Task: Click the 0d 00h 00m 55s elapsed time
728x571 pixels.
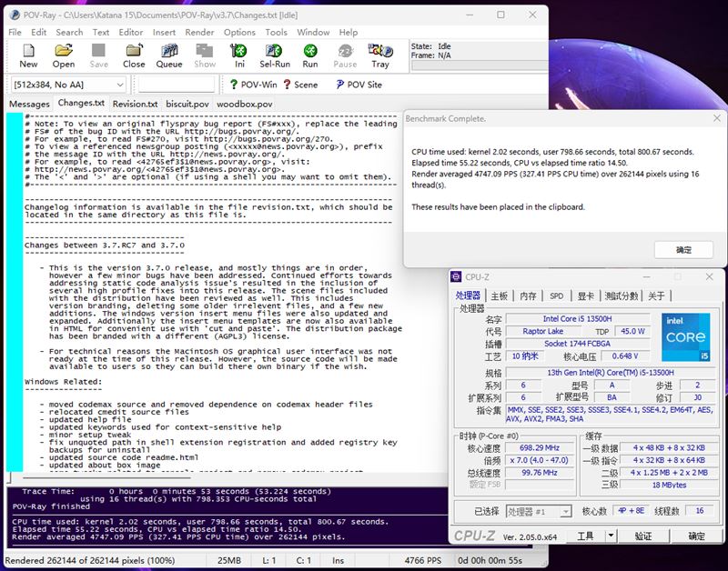Action: (490, 560)
